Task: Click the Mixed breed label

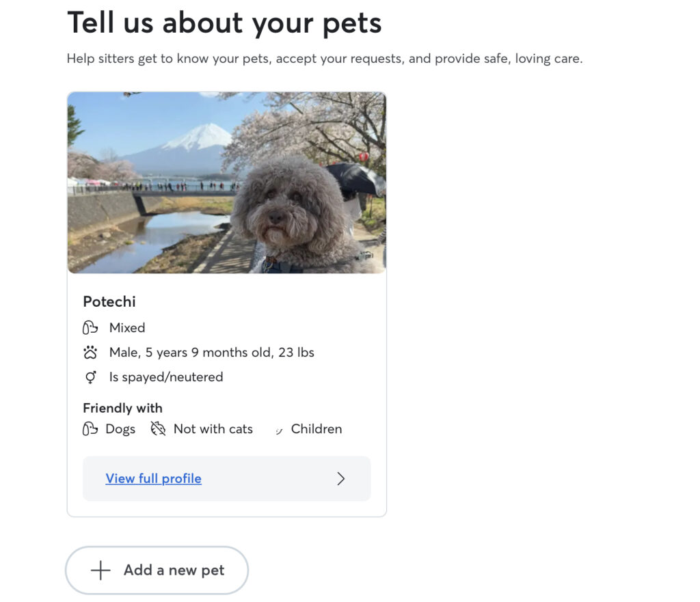Action: click(127, 328)
